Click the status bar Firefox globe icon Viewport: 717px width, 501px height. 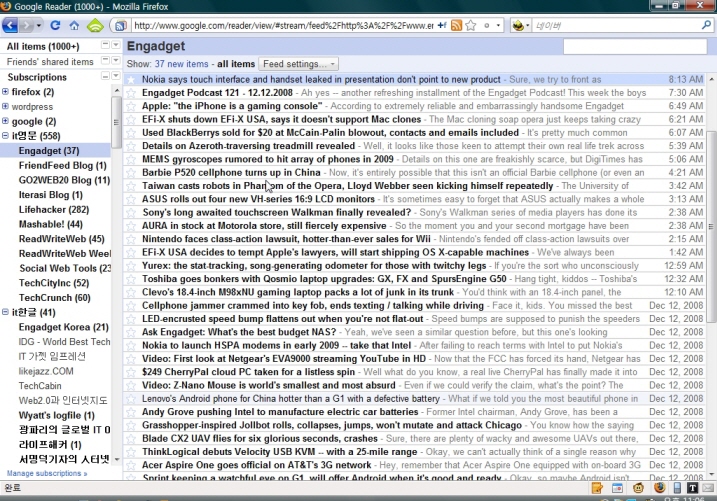[659, 488]
